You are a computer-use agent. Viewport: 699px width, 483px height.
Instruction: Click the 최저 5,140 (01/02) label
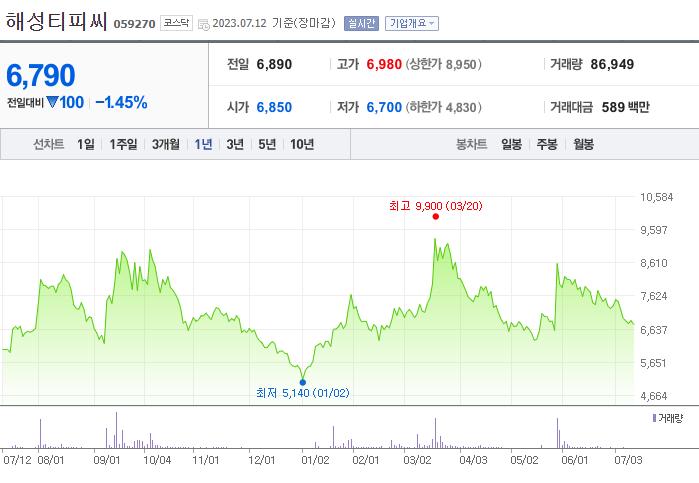[x=303, y=393]
